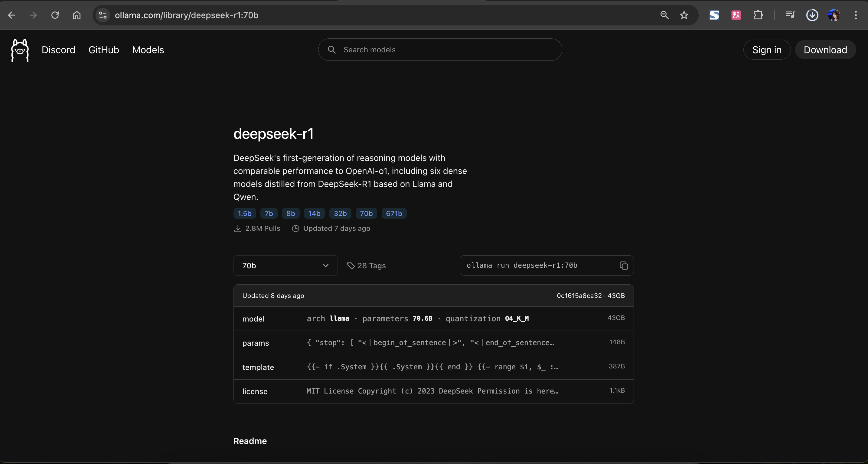
Task: Open the Models nav item
Action: tap(148, 50)
